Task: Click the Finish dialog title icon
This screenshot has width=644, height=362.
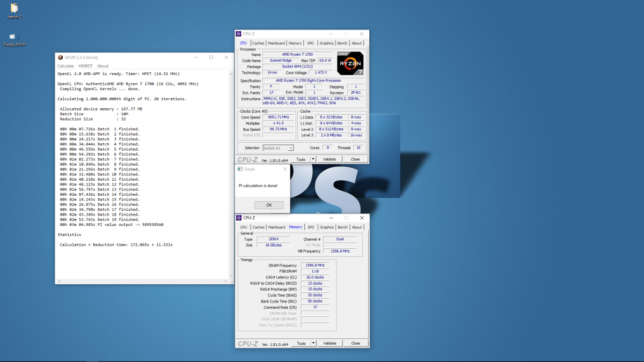Action: tap(240, 169)
